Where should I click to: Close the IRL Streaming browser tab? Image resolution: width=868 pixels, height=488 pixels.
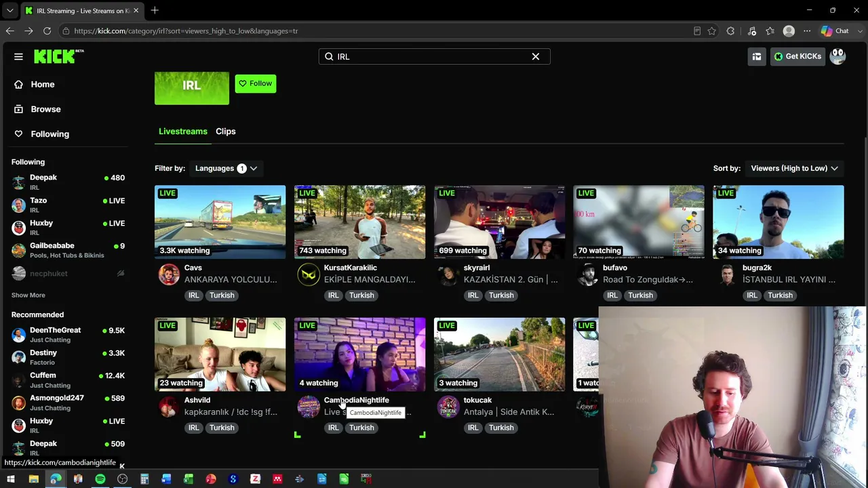[x=136, y=11]
